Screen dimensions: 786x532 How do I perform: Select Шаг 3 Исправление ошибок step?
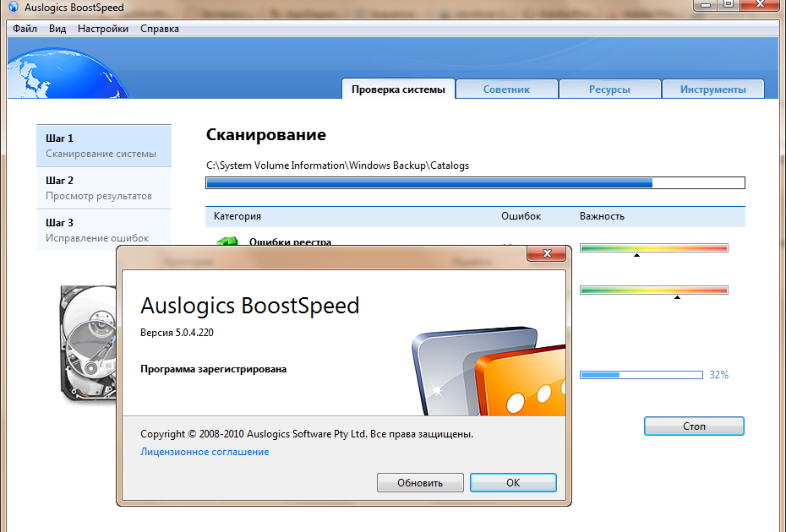[x=104, y=230]
